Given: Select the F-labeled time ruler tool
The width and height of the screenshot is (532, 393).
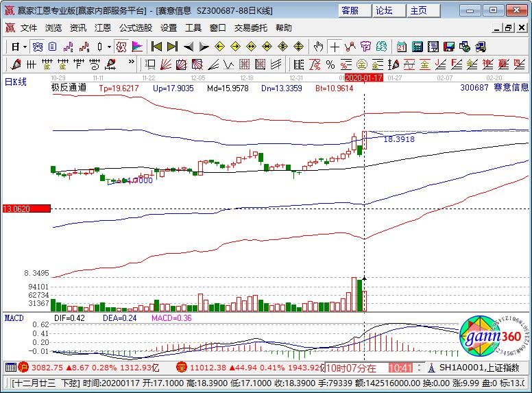Looking at the screenshot, I should tap(79, 64).
